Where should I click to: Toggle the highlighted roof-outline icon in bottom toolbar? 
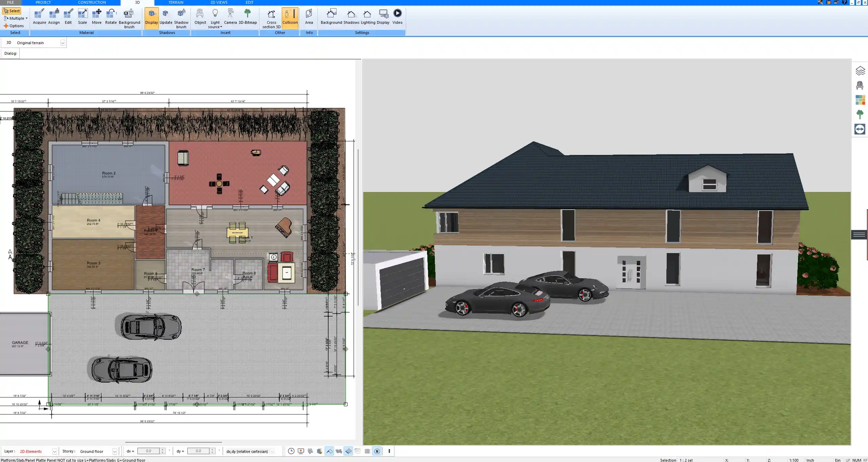pyautogui.click(x=329, y=451)
